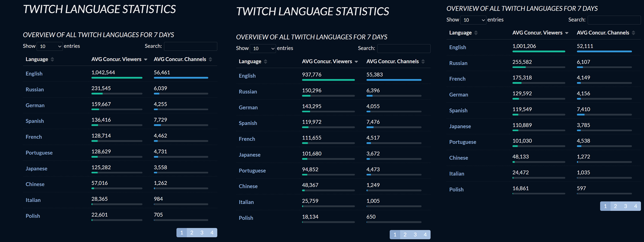Open Spanish link beside 119,549 viewers
The height and width of the screenshot is (242, 644).
click(x=458, y=110)
